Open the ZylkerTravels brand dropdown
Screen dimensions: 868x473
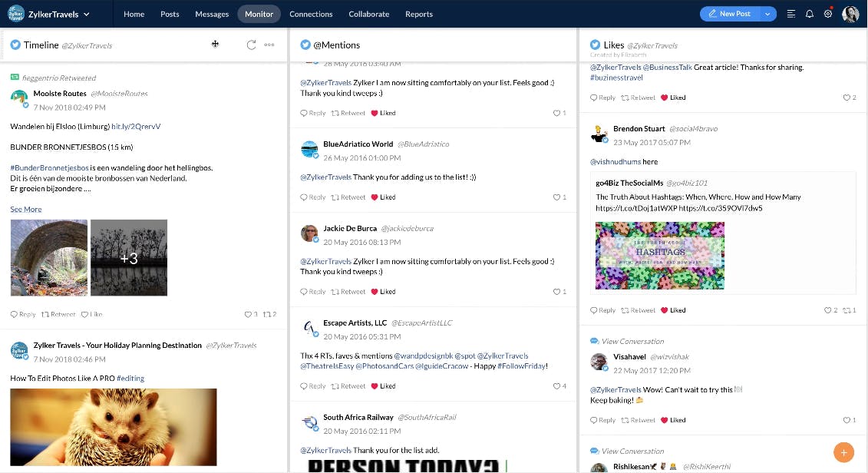point(58,15)
